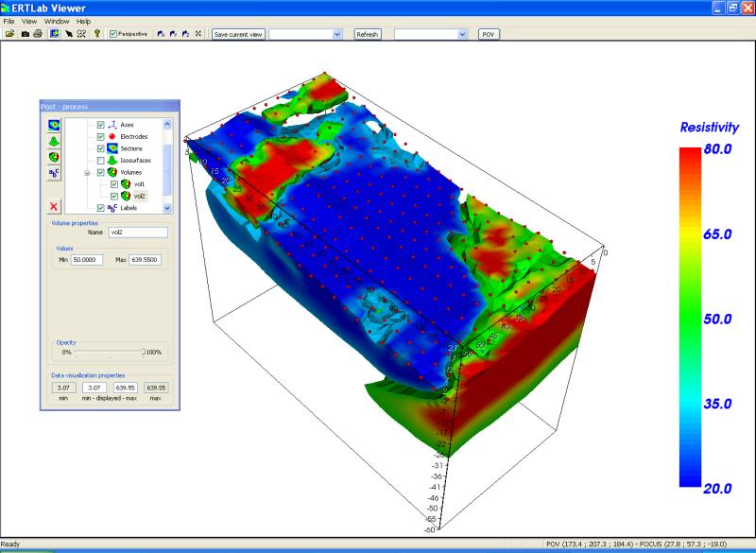
Task: Click the Volumes icon in the tree
Action: [x=112, y=172]
